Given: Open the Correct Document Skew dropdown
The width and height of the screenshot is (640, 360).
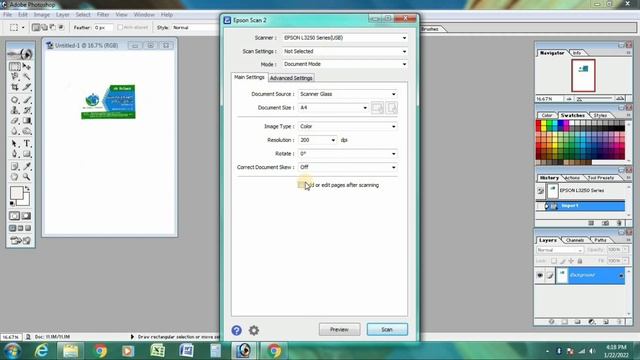Looking at the screenshot, I should point(348,167).
